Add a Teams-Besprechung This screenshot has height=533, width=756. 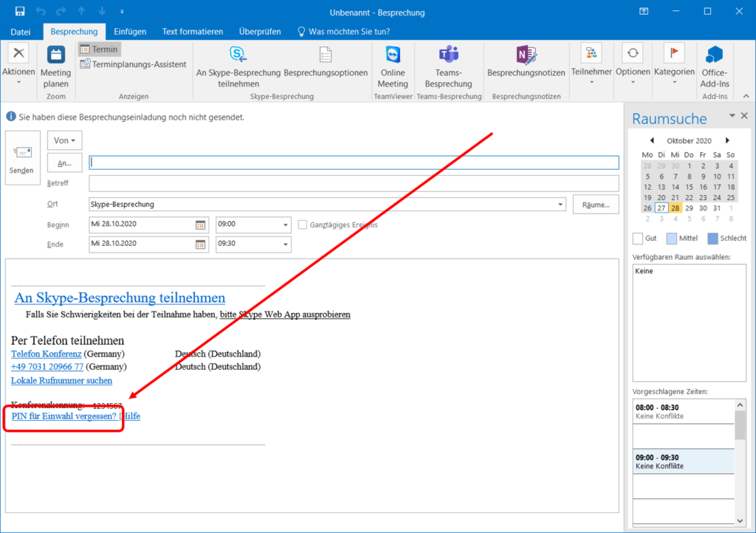tap(448, 66)
